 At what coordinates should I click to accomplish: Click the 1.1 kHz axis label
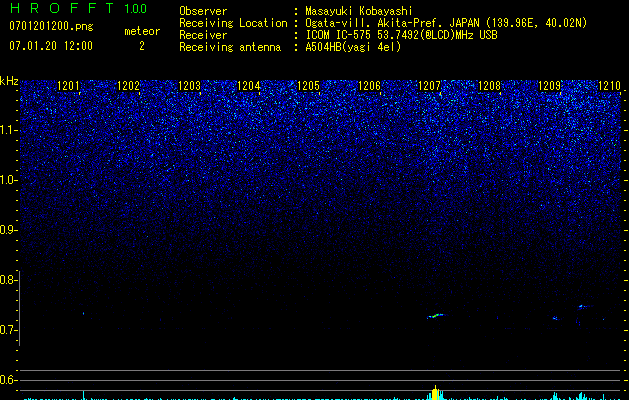(8, 130)
